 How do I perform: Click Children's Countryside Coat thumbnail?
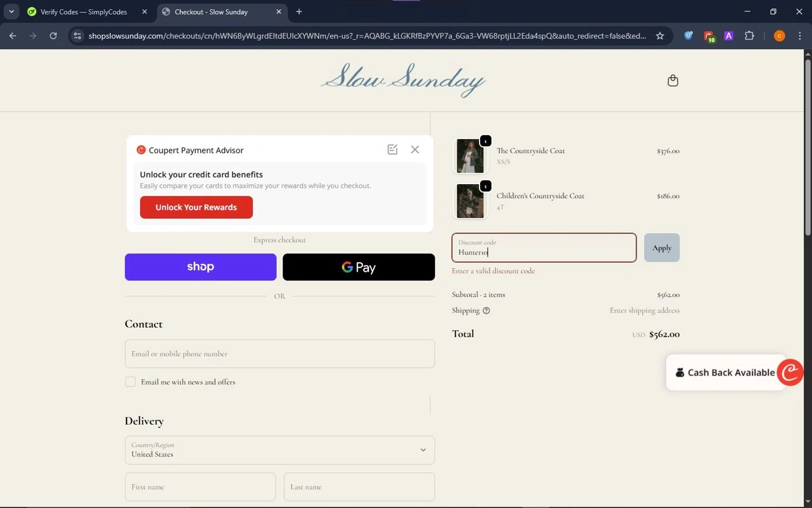click(x=470, y=201)
